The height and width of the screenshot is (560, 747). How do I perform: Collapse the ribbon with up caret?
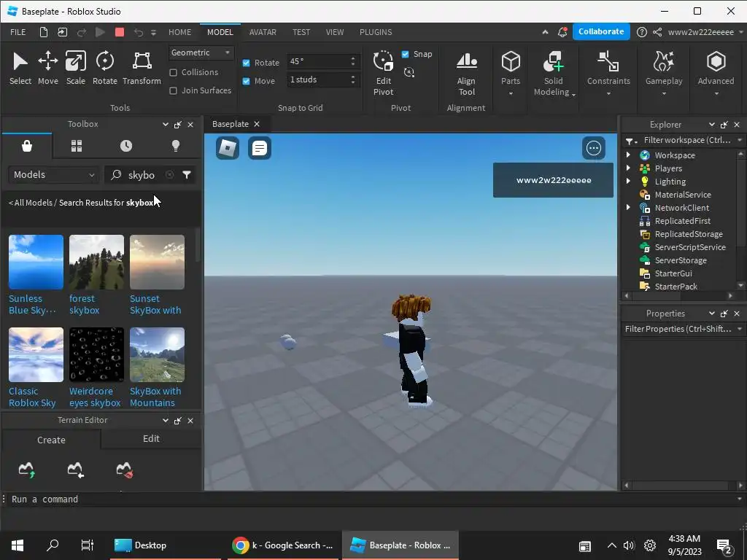545,32
